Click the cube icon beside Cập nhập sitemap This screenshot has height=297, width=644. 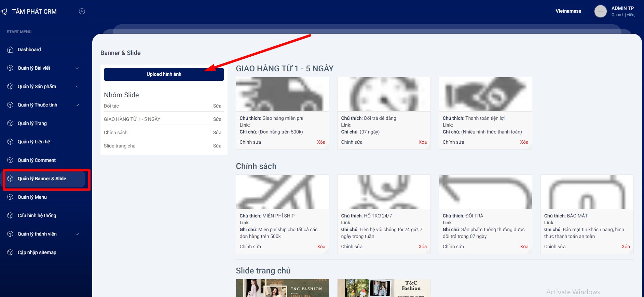[10, 252]
